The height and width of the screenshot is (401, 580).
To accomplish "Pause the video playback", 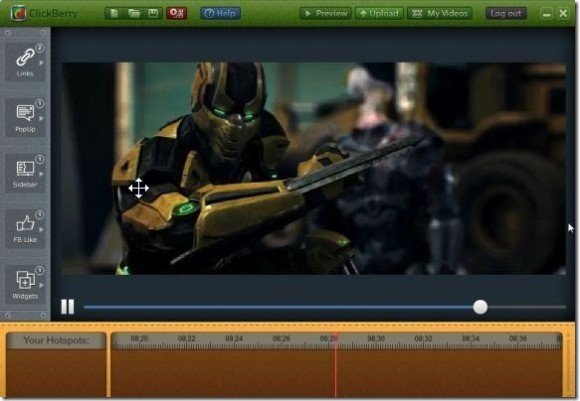I will tap(68, 307).
